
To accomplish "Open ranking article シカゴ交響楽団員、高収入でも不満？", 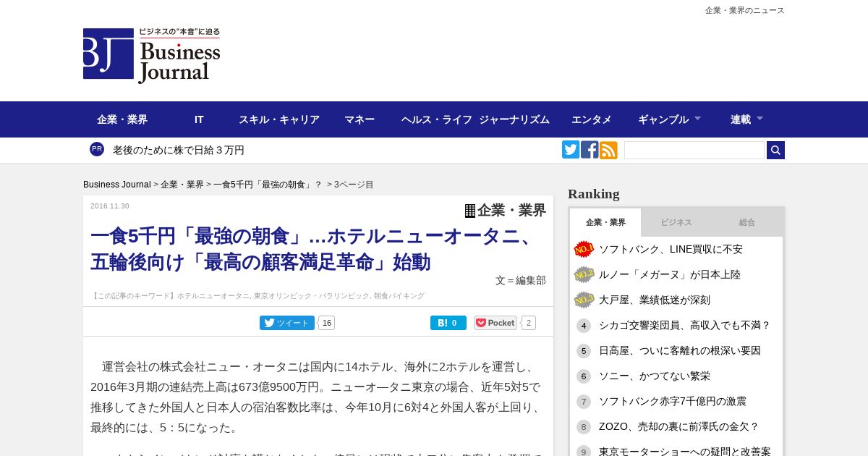I will [x=685, y=326].
